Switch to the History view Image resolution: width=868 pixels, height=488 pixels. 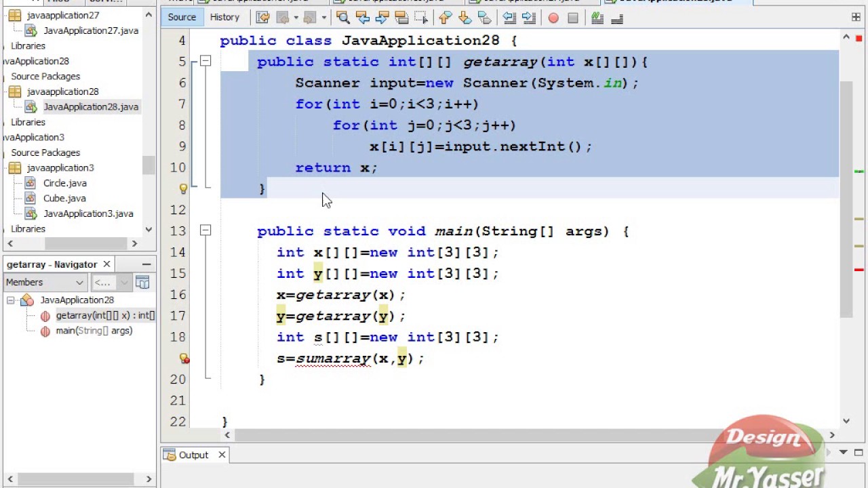tap(224, 17)
